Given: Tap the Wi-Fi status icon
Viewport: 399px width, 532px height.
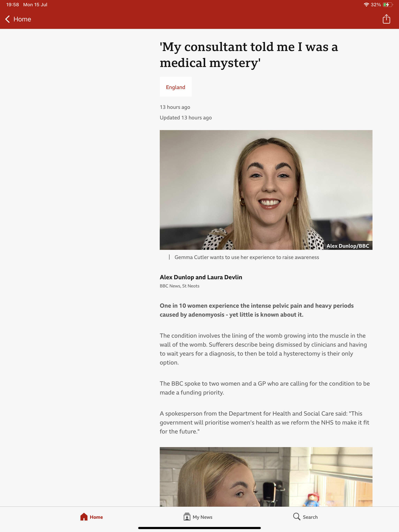Looking at the screenshot, I should [366, 4].
